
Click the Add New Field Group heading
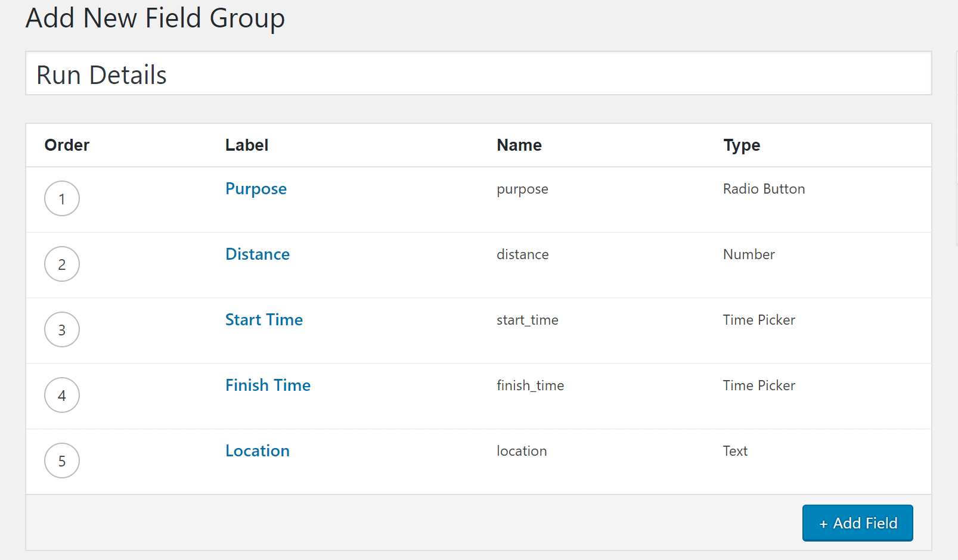pyautogui.click(x=155, y=18)
